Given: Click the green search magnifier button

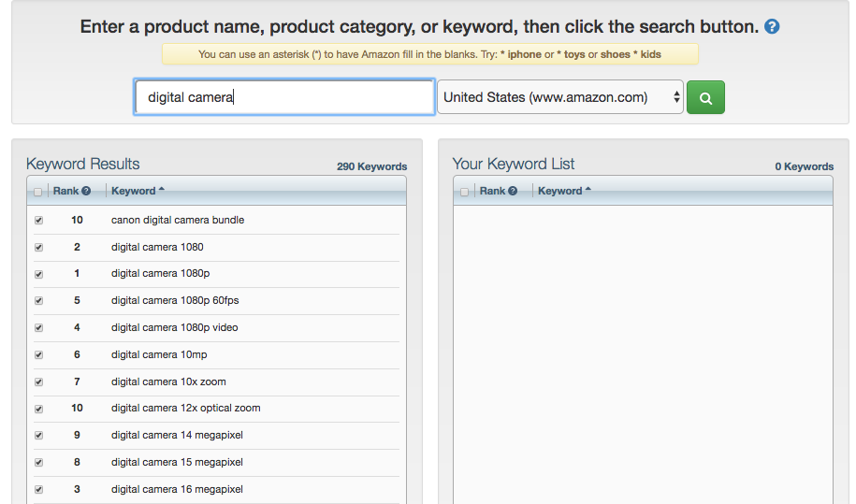Looking at the screenshot, I should [x=705, y=97].
